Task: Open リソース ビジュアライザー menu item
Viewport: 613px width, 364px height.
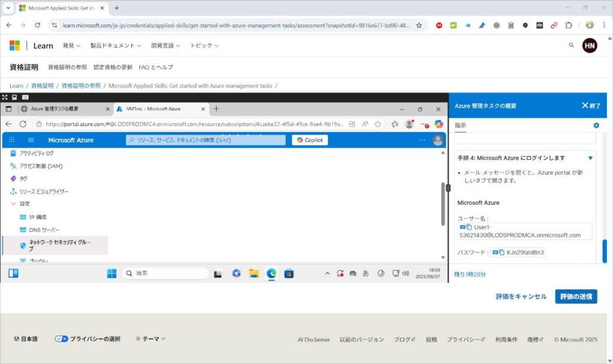Action: click(x=39, y=192)
